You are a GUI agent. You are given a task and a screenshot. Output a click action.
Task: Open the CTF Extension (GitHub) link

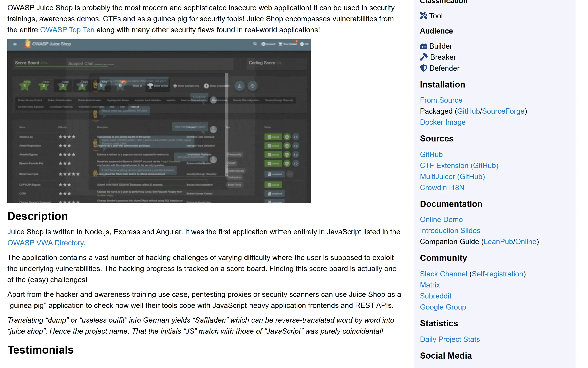click(x=459, y=166)
